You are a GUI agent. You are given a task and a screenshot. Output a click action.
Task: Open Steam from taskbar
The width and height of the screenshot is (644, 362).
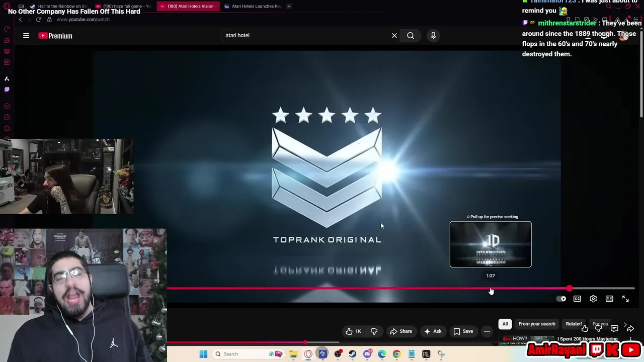[352, 354]
